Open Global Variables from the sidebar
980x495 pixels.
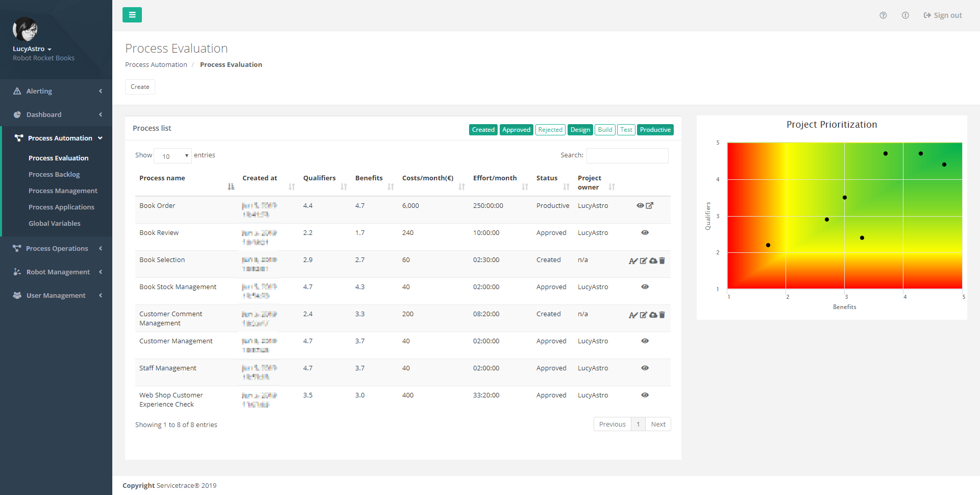[x=55, y=223]
